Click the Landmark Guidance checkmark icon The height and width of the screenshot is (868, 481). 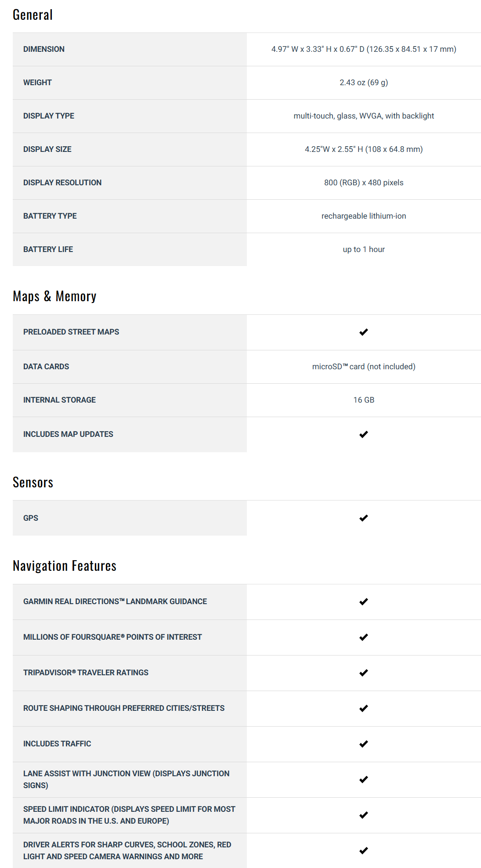363,602
